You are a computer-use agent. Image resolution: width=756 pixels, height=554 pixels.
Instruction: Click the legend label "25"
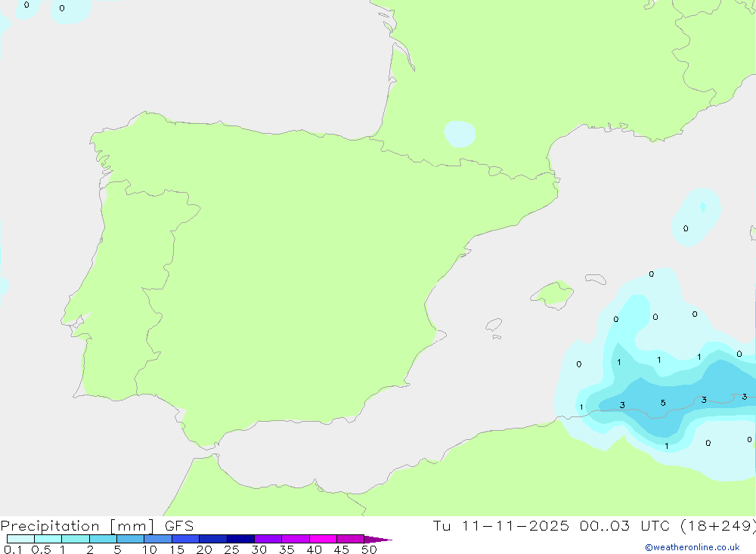231,549
